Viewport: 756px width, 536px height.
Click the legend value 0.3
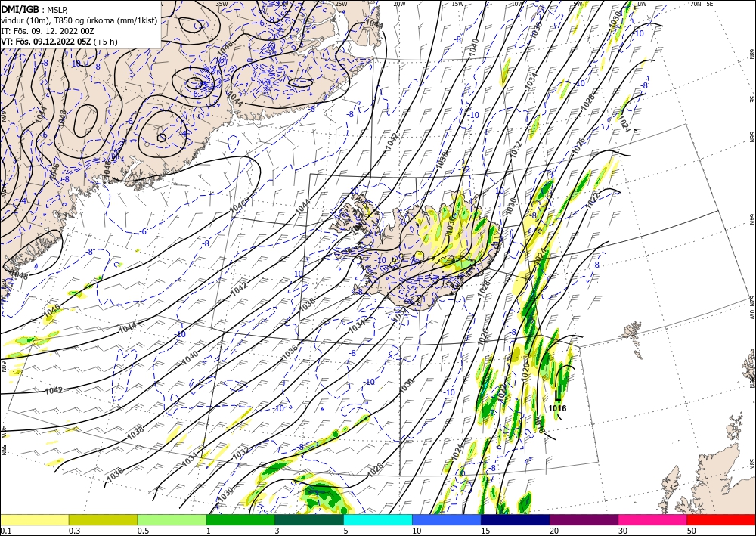[74, 531]
